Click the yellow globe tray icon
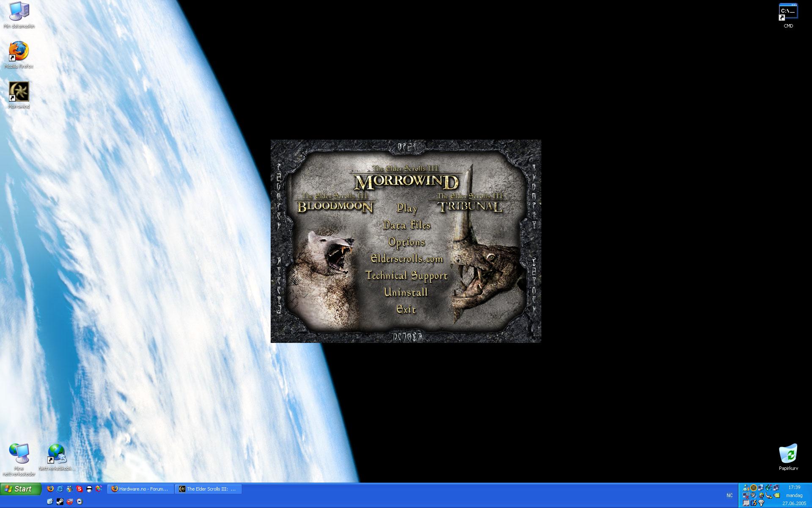The width and height of the screenshot is (812, 508). (754, 488)
